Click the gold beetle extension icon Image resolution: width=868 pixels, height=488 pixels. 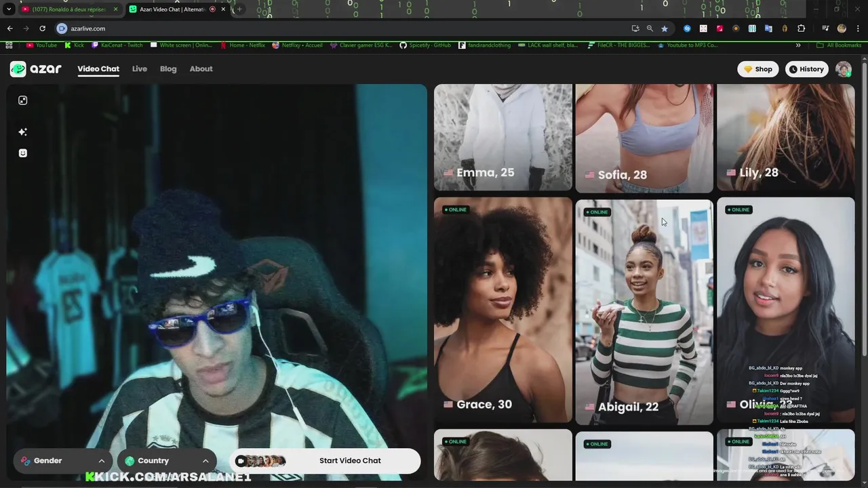pos(785,28)
